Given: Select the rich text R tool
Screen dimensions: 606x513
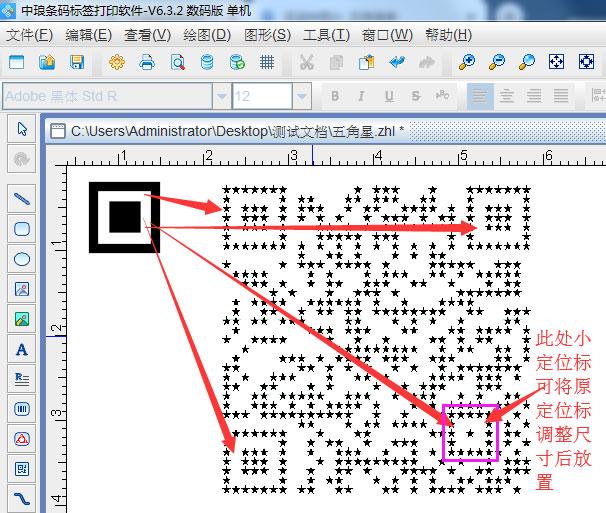Looking at the screenshot, I should (22, 379).
